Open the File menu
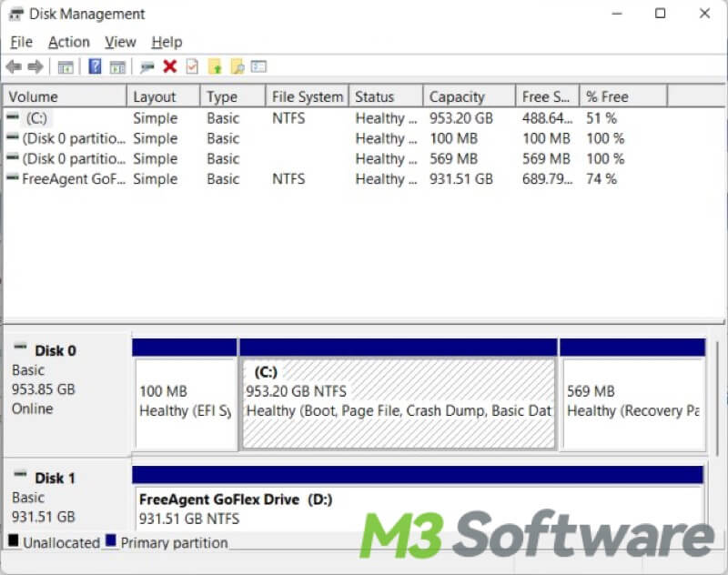This screenshot has height=575, width=728. (21, 42)
